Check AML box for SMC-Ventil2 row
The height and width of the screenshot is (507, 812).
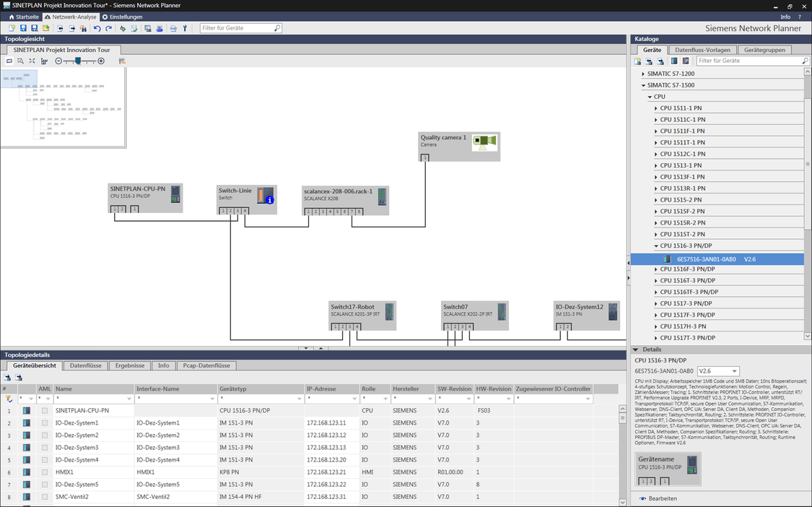pyautogui.click(x=45, y=497)
